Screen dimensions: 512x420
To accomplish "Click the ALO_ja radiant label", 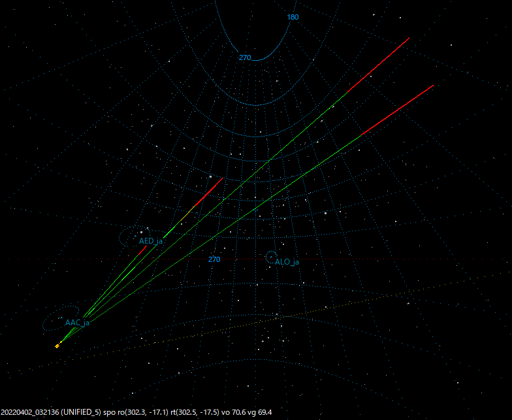I will [x=287, y=262].
